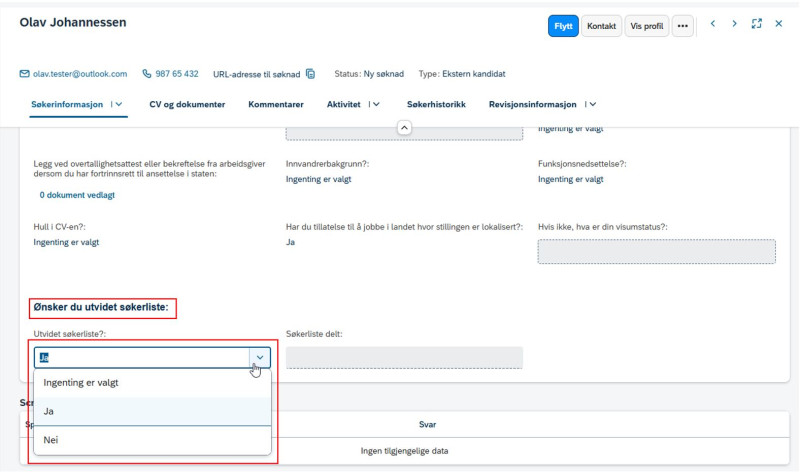
Task: Expand the Søkerinformasjon tab chevron
Action: pos(119,104)
